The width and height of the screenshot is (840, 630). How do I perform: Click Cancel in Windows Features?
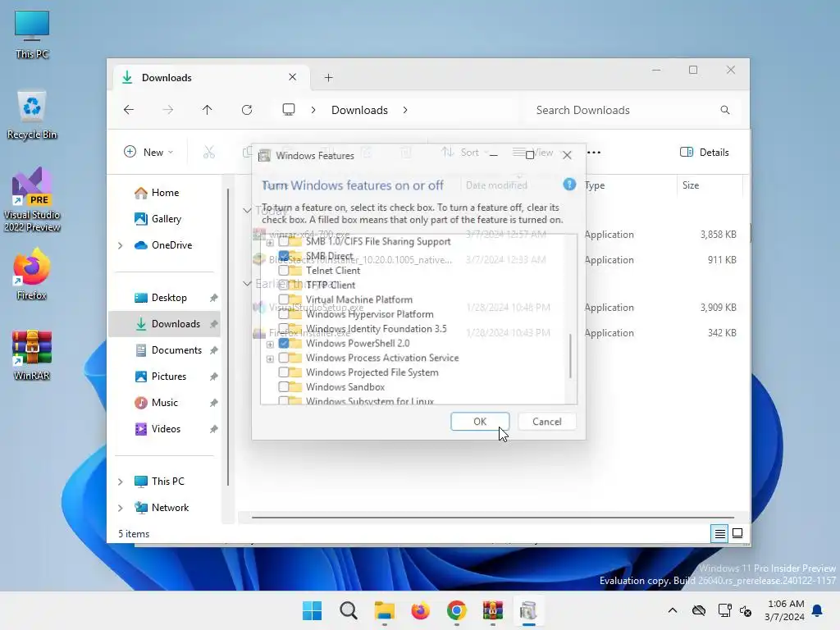click(x=547, y=422)
